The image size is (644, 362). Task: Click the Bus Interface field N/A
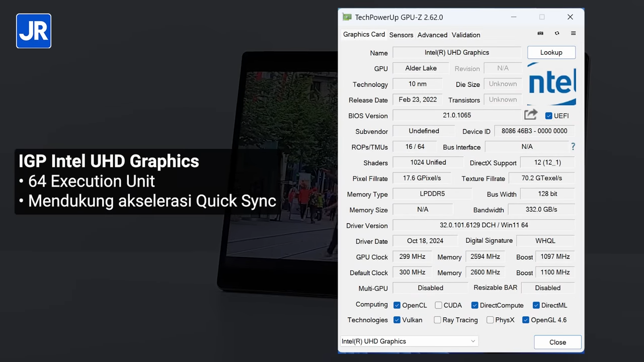[x=527, y=147]
